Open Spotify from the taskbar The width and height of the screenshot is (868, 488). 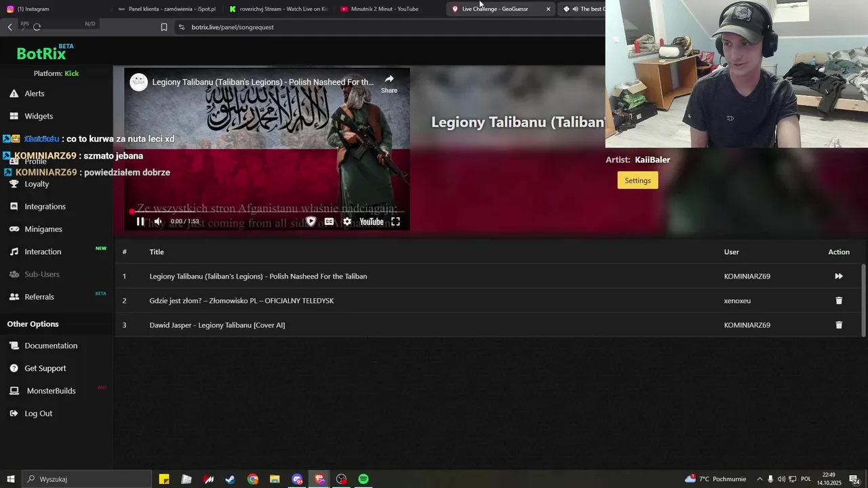pyautogui.click(x=363, y=479)
